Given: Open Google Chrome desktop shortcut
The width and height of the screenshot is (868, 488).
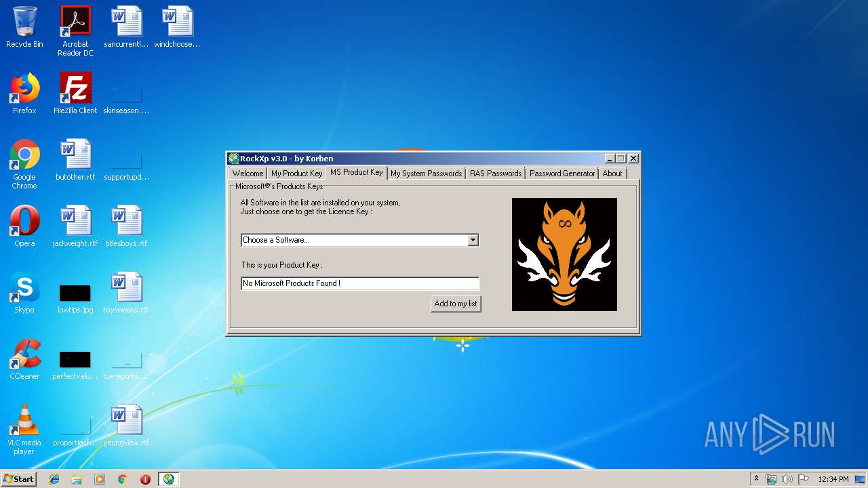Looking at the screenshot, I should tap(24, 164).
